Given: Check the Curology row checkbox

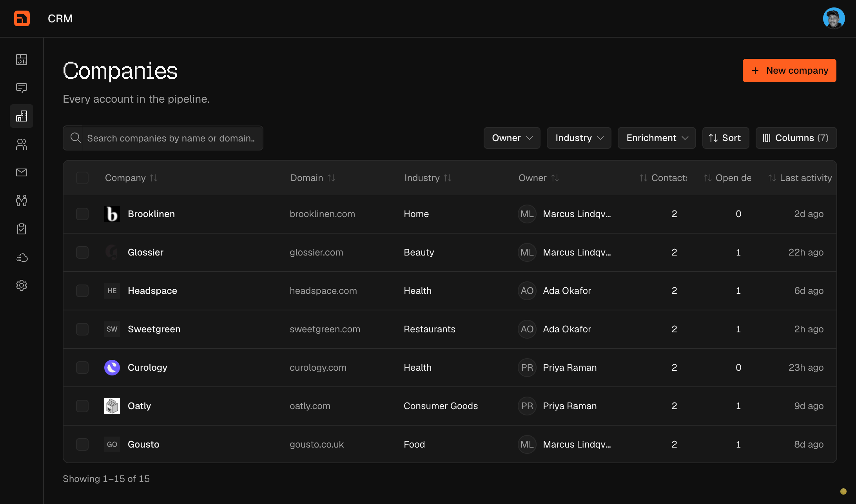Looking at the screenshot, I should click(x=82, y=368).
